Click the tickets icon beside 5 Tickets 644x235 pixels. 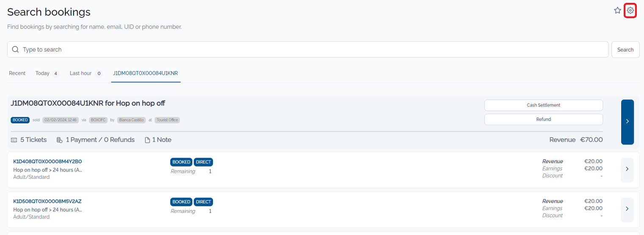pos(14,140)
